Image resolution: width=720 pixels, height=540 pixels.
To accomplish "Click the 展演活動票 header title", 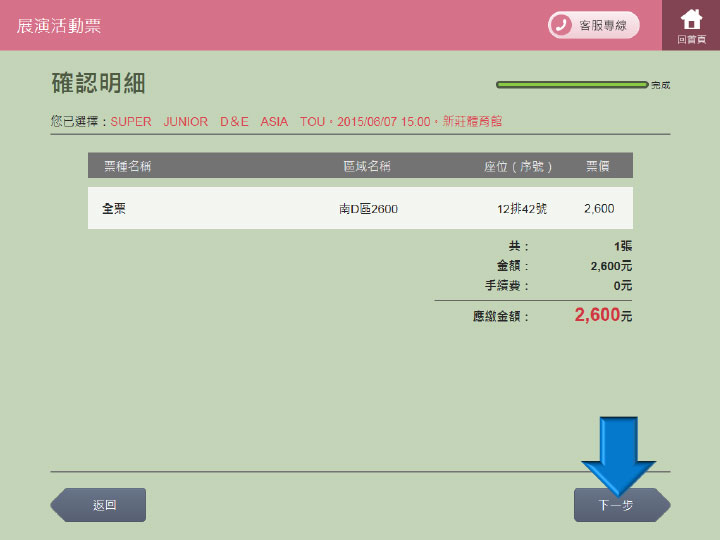I will point(59,26).
